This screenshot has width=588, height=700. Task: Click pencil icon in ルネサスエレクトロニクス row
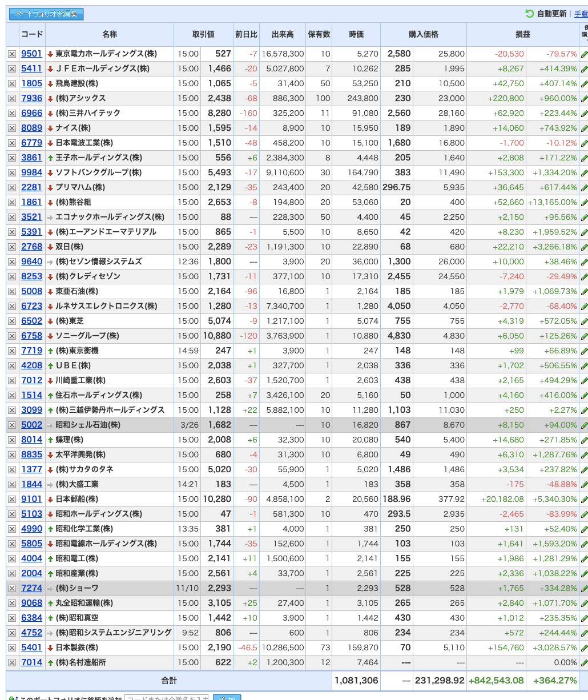coord(584,307)
